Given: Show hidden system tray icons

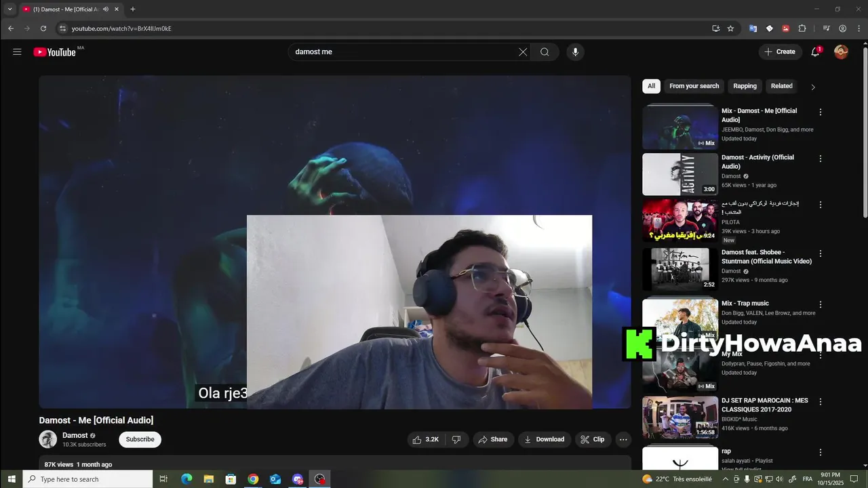Looking at the screenshot, I should [726, 479].
